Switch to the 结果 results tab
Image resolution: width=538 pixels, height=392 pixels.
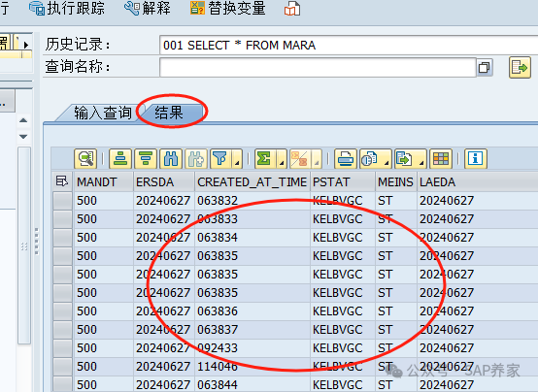pos(169,113)
